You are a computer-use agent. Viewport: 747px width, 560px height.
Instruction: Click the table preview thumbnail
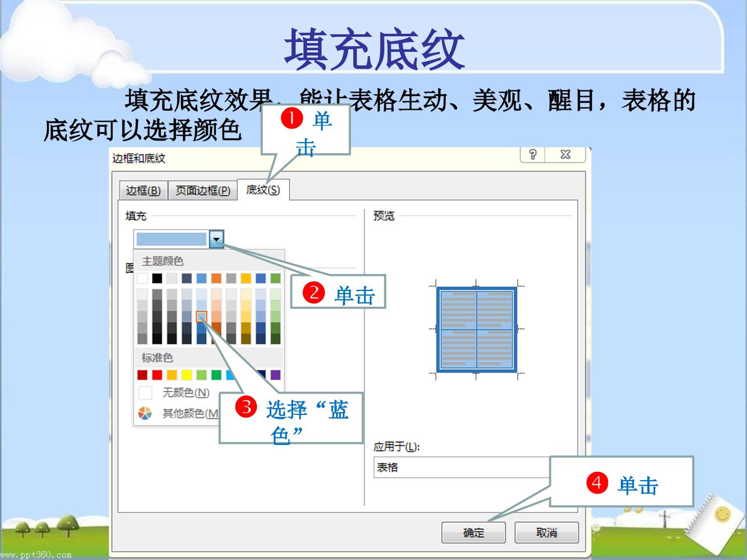click(x=476, y=329)
